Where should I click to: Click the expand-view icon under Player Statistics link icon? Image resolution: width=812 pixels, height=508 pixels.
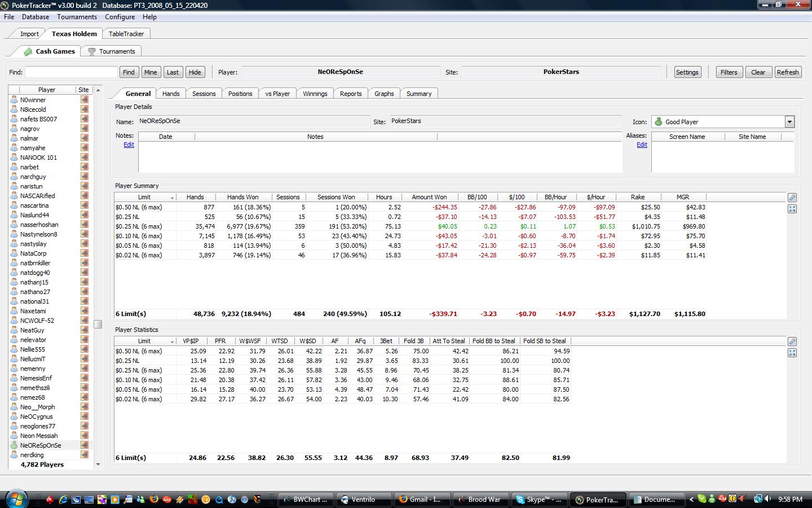pyautogui.click(x=792, y=353)
